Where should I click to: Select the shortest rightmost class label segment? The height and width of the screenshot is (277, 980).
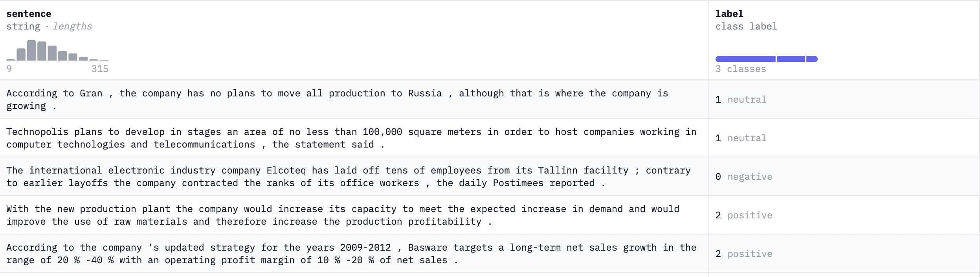pos(812,59)
